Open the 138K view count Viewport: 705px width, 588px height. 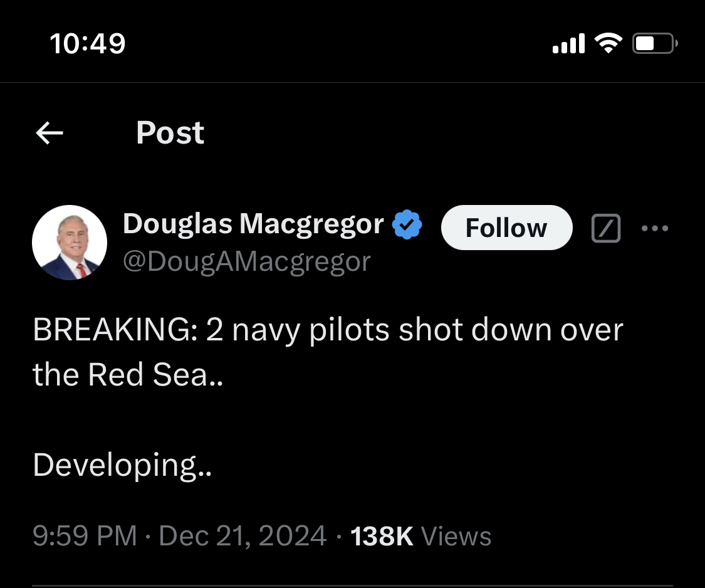click(382, 537)
